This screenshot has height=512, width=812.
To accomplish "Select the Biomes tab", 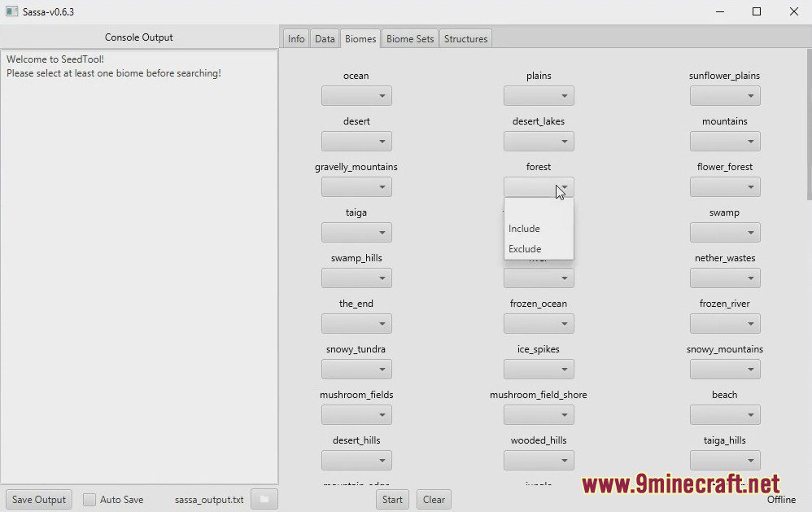I will (x=360, y=39).
